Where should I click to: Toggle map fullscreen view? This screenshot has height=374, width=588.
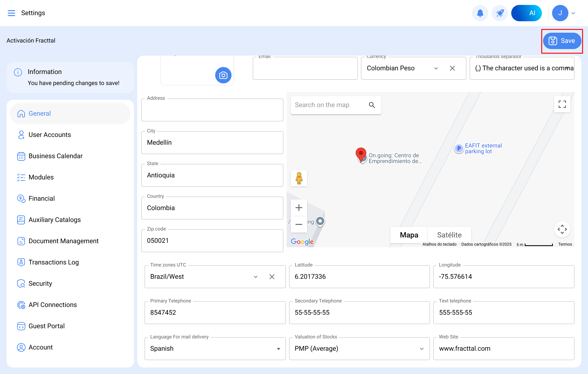562,104
